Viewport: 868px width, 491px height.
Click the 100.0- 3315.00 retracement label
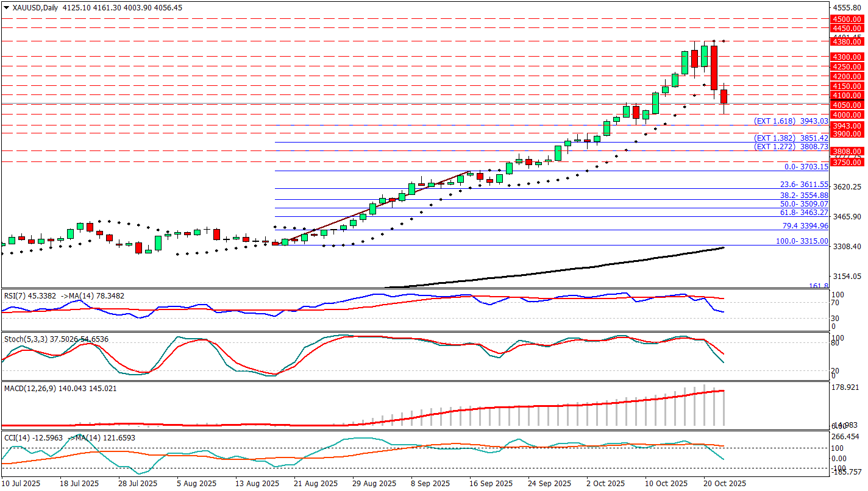pos(802,241)
